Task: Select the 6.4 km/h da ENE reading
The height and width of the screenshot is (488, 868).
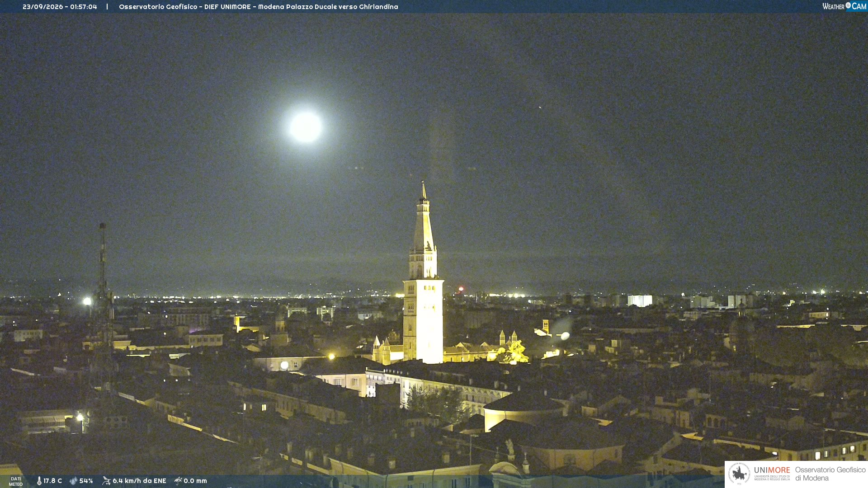Action: pyautogui.click(x=139, y=481)
